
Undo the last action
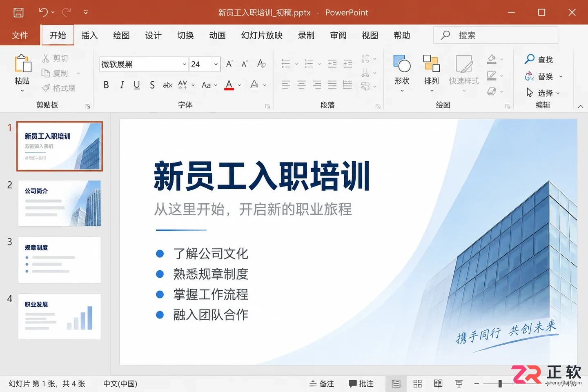(x=43, y=12)
